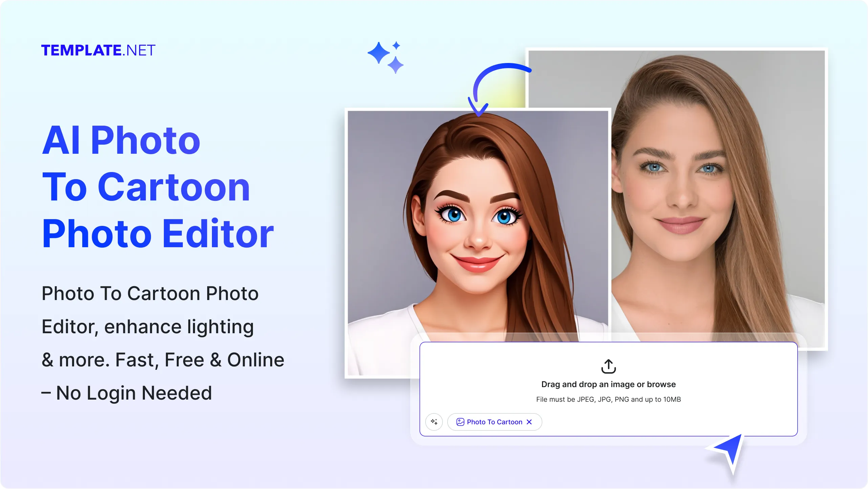Open TEMPLATE.NET home via logo
Viewport: 868px width, 489px height.
[99, 50]
